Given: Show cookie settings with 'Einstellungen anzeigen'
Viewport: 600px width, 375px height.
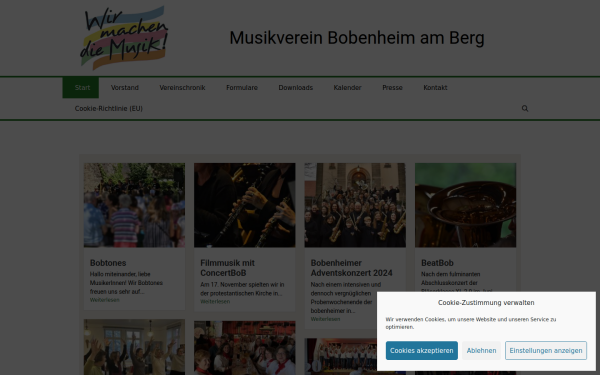Looking at the screenshot, I should (x=546, y=351).
